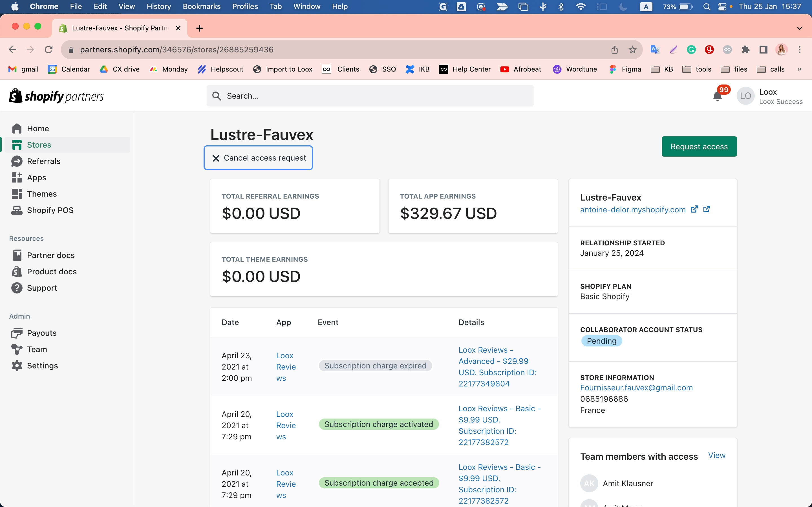
Task: Open the Bookmarks menu in menu bar
Action: pos(202,7)
